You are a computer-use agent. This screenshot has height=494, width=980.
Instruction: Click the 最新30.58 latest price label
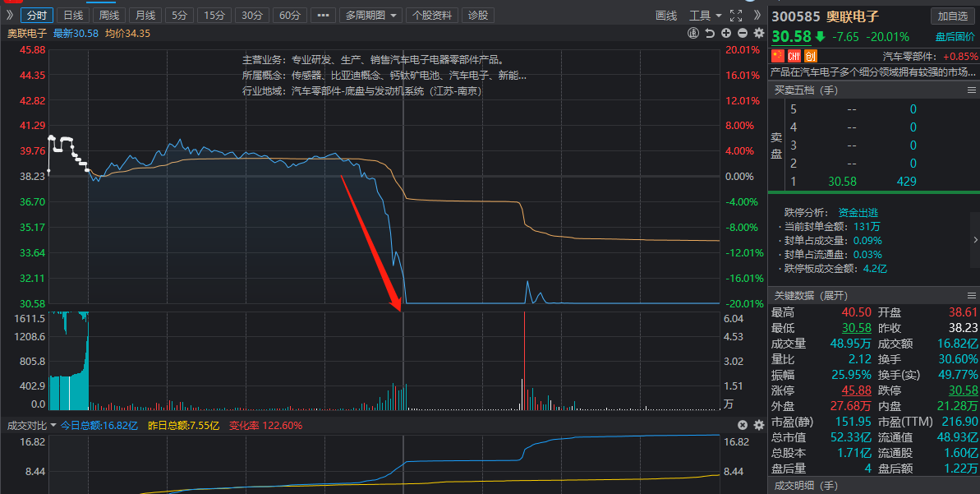coord(76,33)
